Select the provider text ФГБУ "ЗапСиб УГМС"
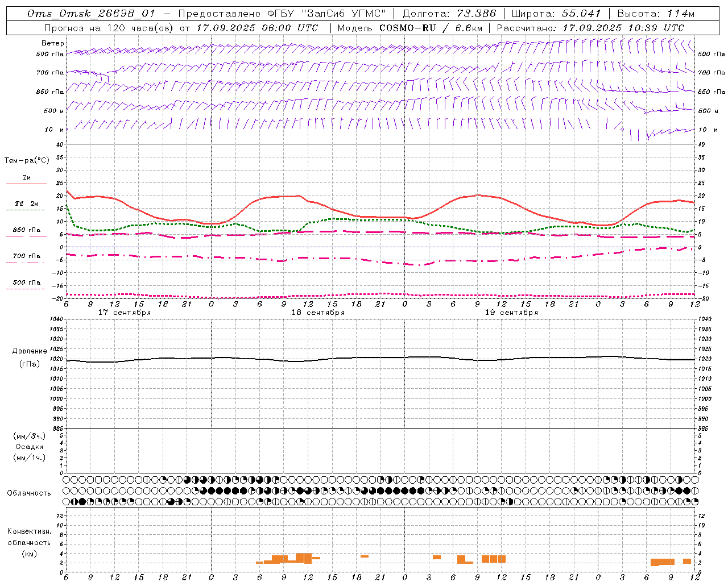Image resolution: width=728 pixels, height=582 pixels. 326,14
